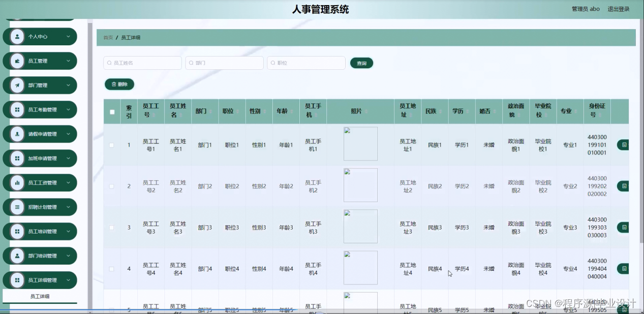Click the search icon in 员工姓名 field
The width and height of the screenshot is (644, 314).
[109, 63]
